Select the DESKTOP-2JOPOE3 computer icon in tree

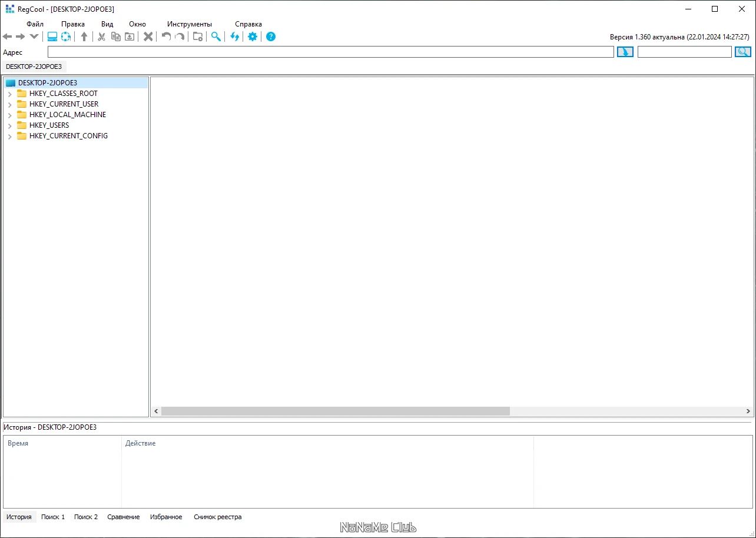11,83
